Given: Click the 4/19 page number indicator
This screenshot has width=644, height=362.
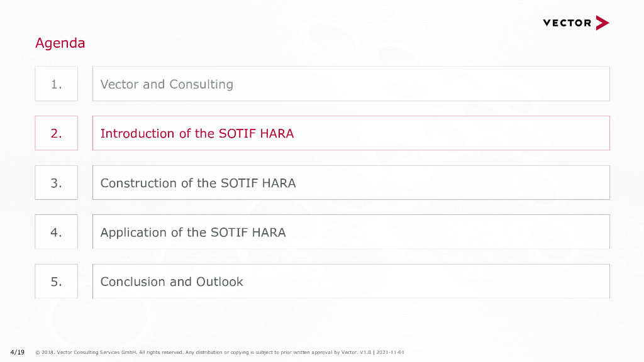Looking at the screenshot, I should pyautogui.click(x=17, y=352).
